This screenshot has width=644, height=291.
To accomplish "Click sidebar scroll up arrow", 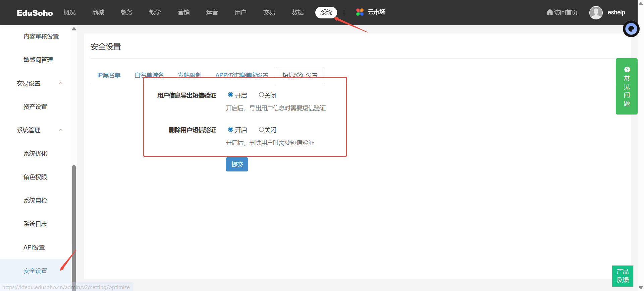I will point(74,29).
